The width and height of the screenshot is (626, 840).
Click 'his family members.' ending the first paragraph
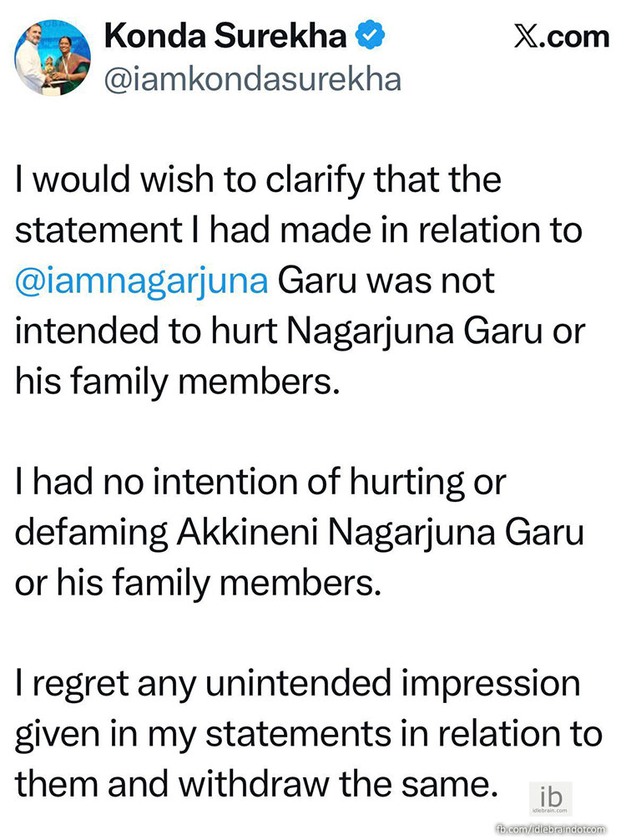[x=179, y=382]
